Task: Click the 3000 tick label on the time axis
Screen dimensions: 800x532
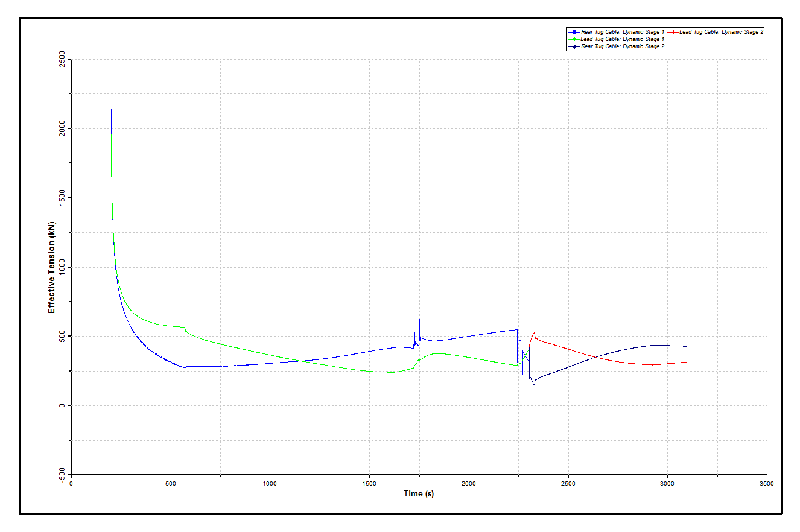Action: click(x=667, y=484)
